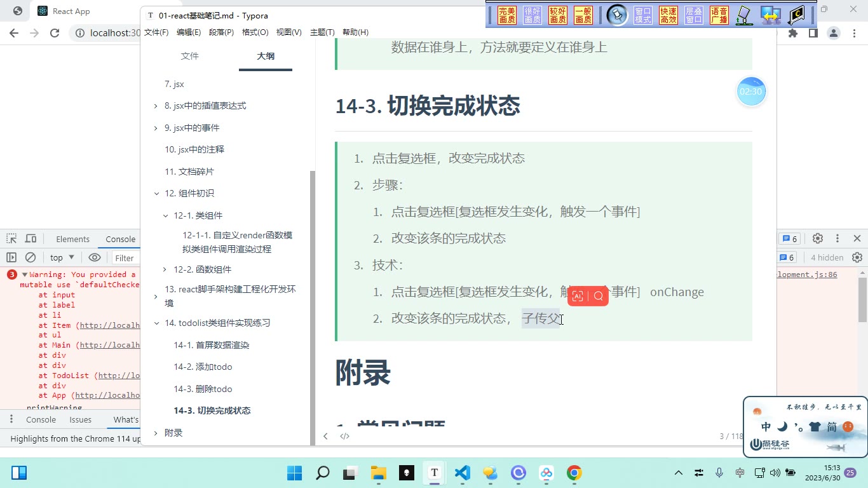Open the 格式(O) menu in Typora

[255, 32]
